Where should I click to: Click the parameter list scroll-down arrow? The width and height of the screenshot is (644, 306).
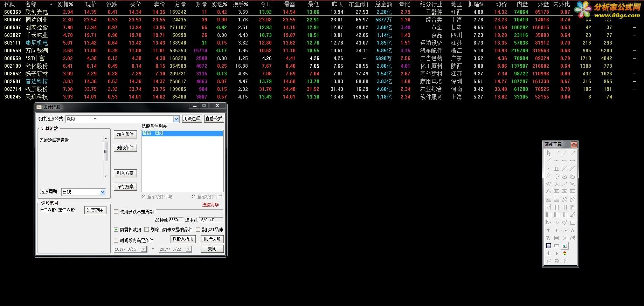pyautogui.click(x=106, y=176)
